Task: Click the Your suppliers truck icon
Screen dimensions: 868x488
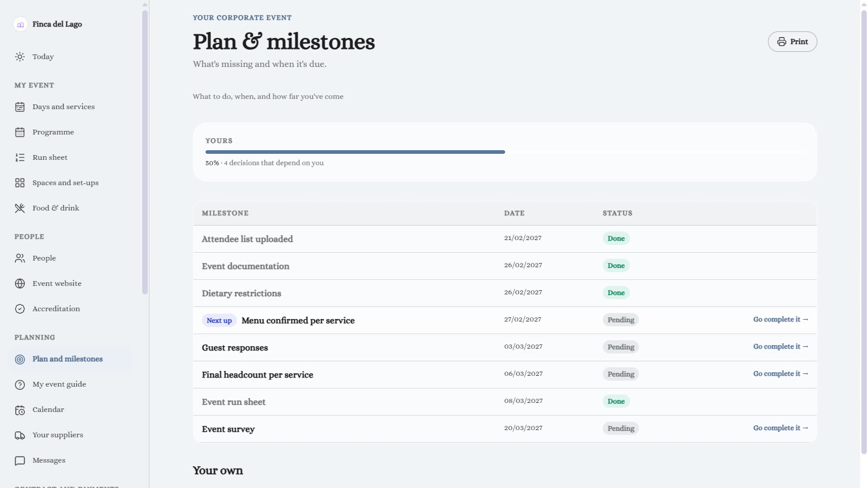Action: pos(20,435)
